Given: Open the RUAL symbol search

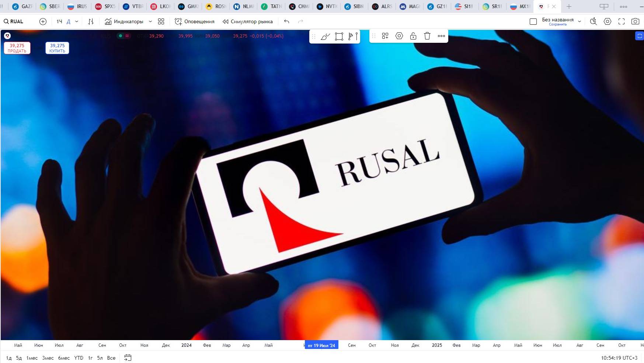Looking at the screenshot, I should point(14,21).
